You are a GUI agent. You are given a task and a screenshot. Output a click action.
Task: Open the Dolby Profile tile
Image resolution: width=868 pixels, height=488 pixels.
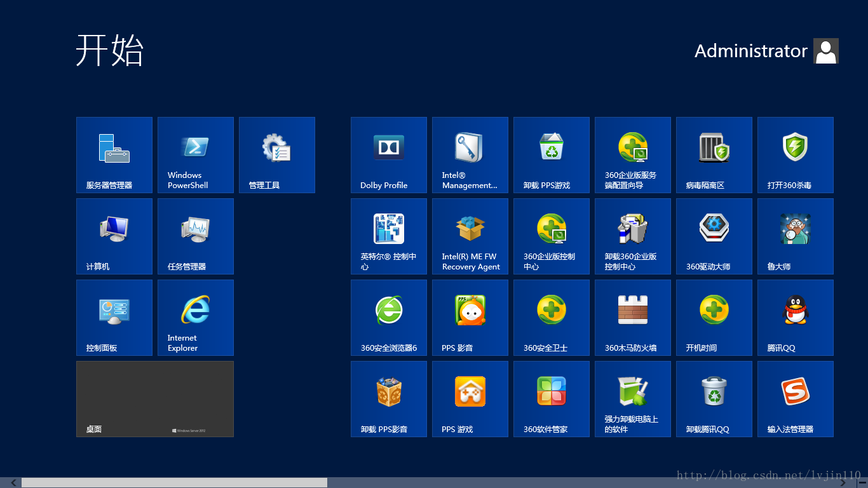point(389,155)
